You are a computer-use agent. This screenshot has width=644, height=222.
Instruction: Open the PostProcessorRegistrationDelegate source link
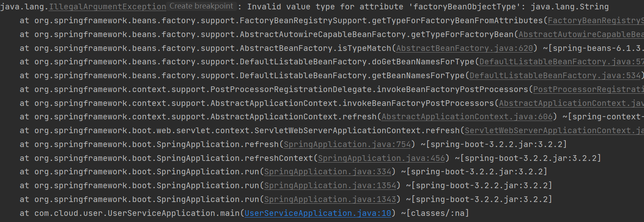coord(589,90)
